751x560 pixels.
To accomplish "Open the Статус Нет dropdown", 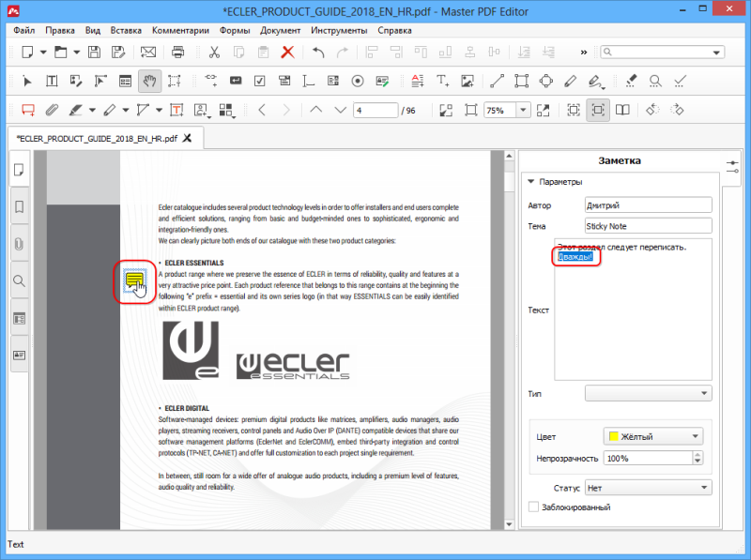I will pos(649,488).
